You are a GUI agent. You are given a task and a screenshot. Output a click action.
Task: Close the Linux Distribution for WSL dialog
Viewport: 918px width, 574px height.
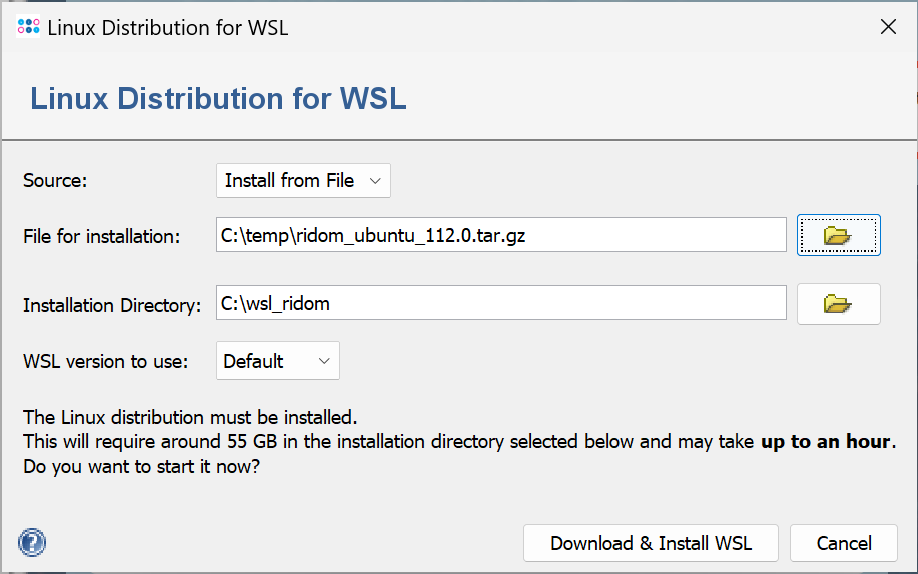tap(888, 27)
